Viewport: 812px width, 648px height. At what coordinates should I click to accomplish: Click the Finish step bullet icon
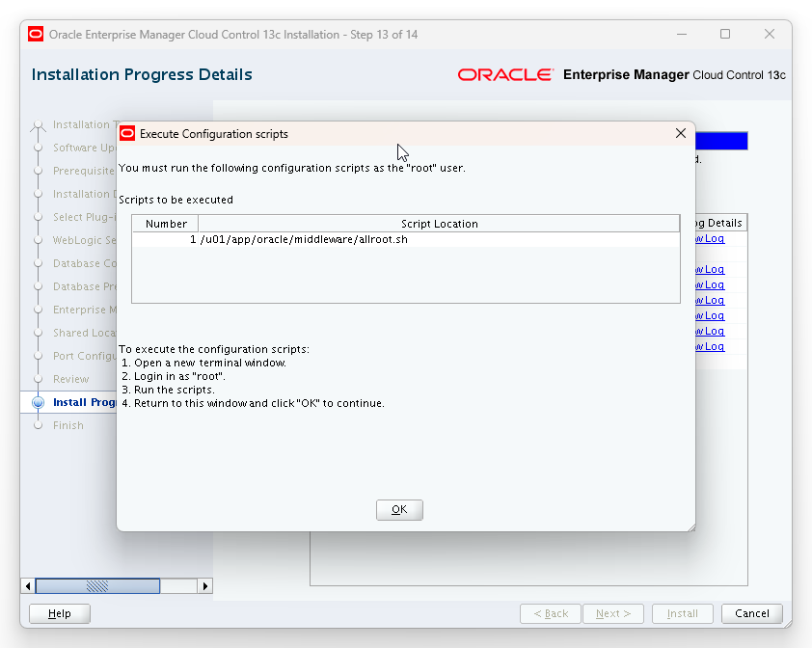point(38,425)
